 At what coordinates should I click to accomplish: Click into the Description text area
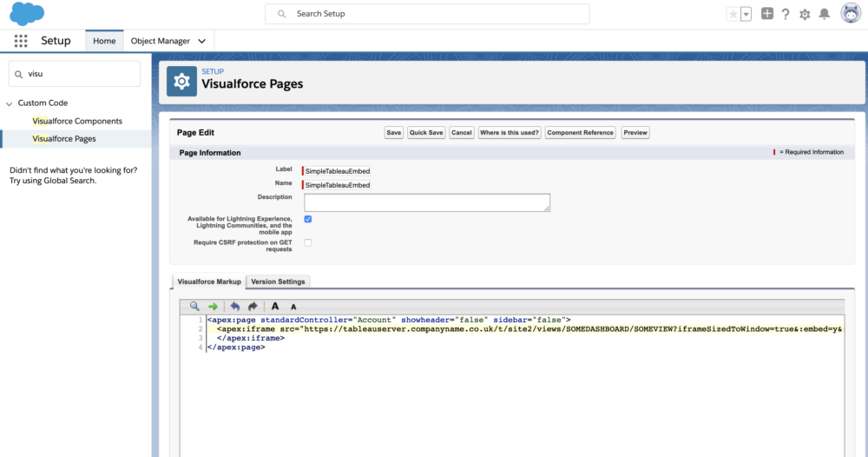[x=426, y=202]
